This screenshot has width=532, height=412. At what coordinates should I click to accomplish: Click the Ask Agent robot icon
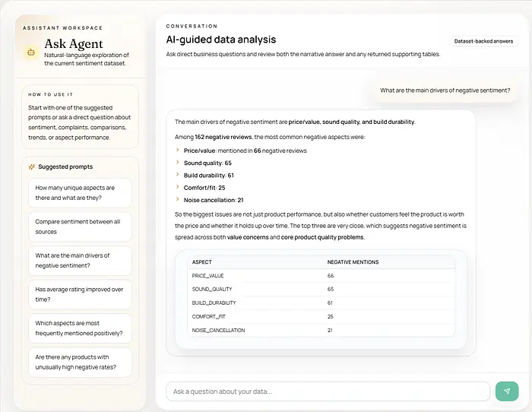(x=31, y=52)
